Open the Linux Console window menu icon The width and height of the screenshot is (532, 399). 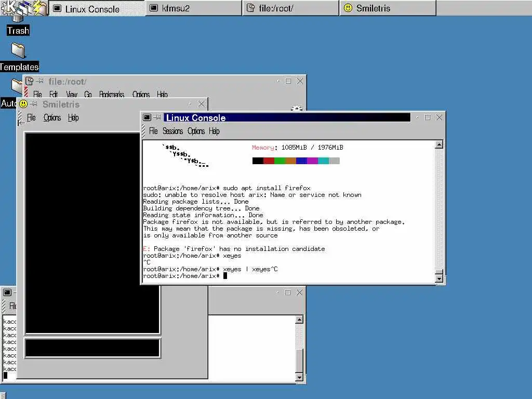tap(147, 117)
